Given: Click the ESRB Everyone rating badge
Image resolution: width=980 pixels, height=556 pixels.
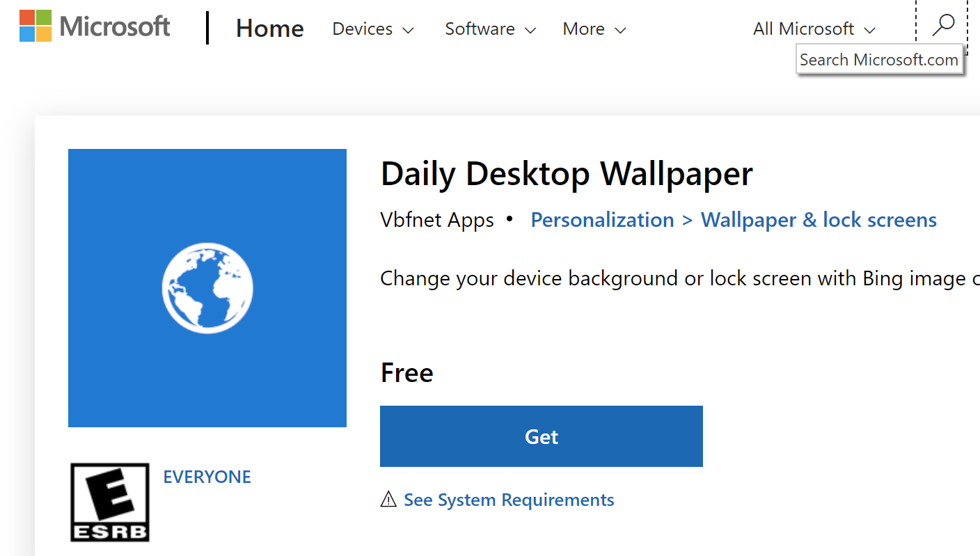Looking at the screenshot, I should coord(110,502).
